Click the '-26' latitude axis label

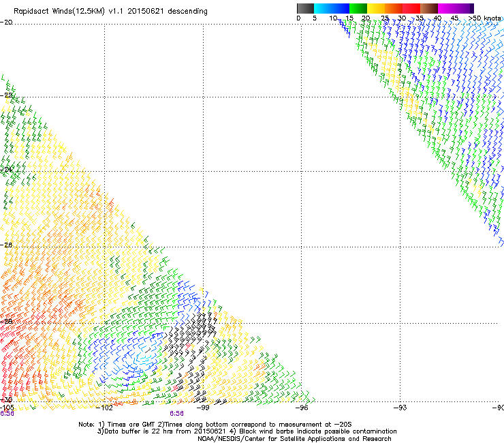pyautogui.click(x=6, y=245)
